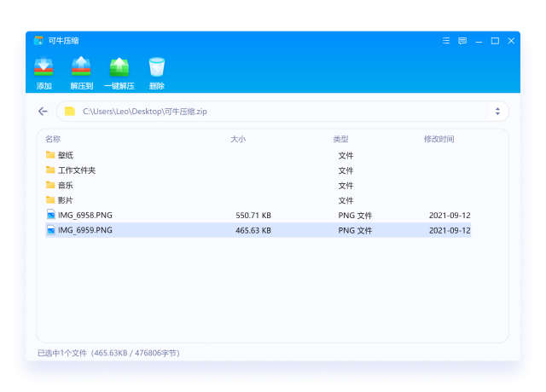Click the 可牛压缩 app logo

coord(38,41)
